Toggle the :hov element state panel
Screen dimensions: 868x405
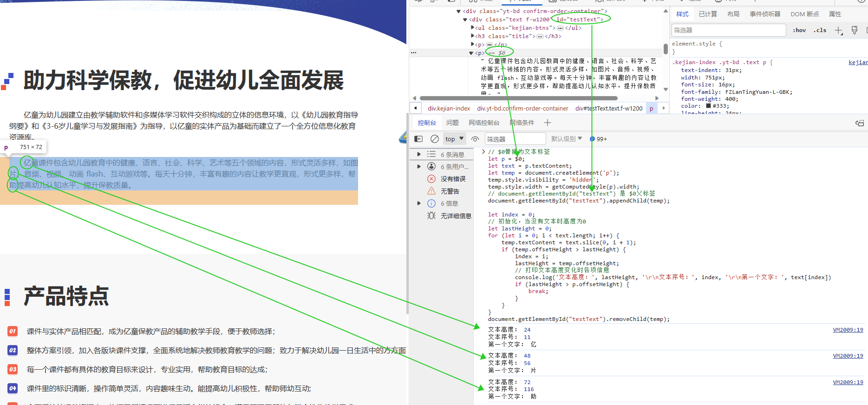click(799, 30)
